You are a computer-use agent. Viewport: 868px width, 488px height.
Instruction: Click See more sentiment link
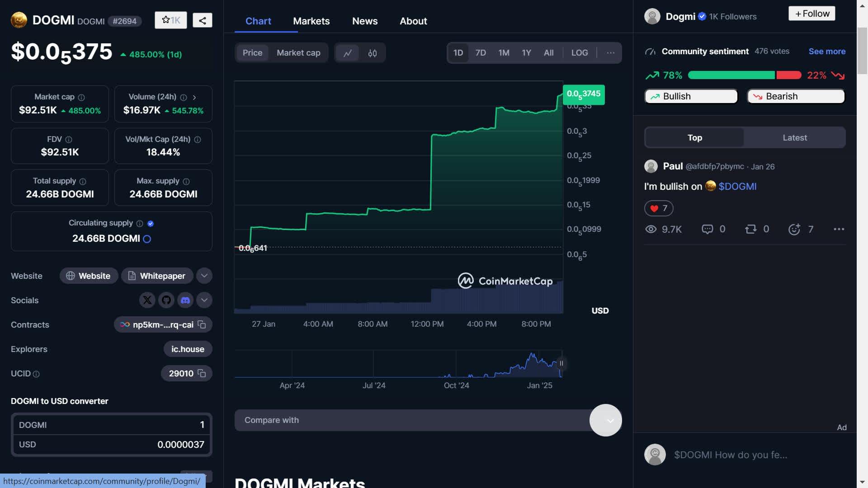coord(827,51)
